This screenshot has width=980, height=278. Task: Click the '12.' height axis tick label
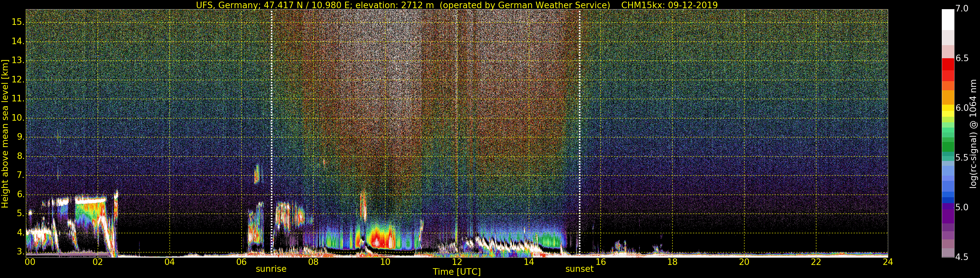pyautogui.click(x=18, y=79)
